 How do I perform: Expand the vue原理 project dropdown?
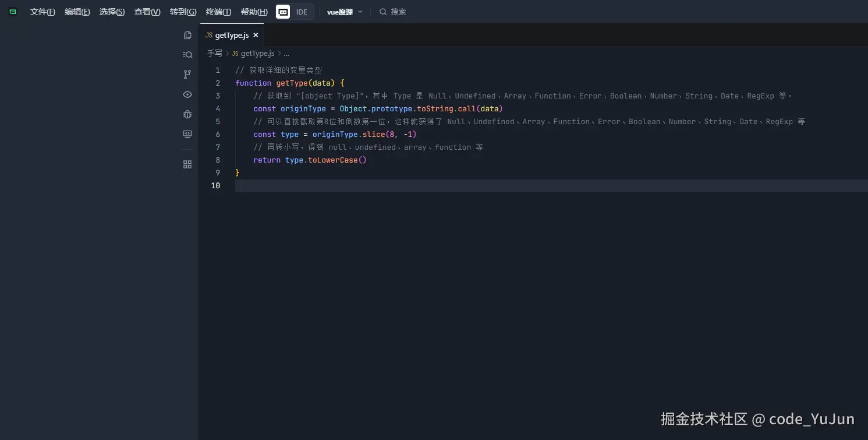[x=345, y=12]
